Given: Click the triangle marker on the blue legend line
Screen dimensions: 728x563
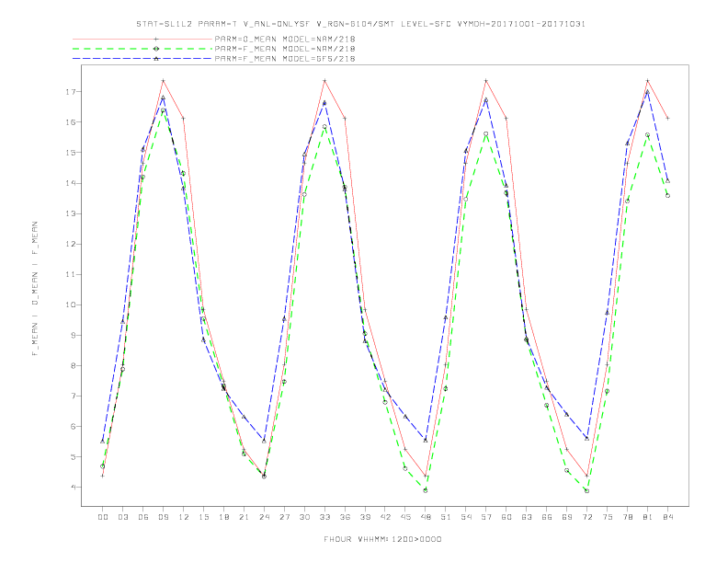Looking at the screenshot, I should (156, 59).
